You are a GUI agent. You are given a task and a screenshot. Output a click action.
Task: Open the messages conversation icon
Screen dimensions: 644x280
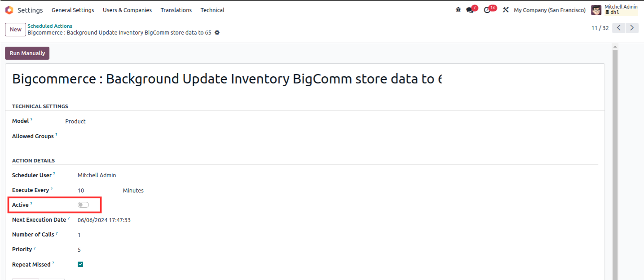tap(470, 10)
